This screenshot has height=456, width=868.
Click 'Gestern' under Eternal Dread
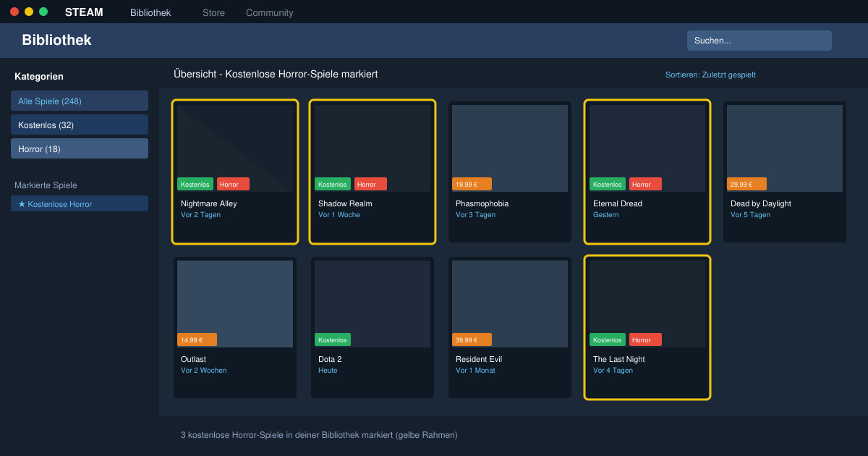[606, 215]
